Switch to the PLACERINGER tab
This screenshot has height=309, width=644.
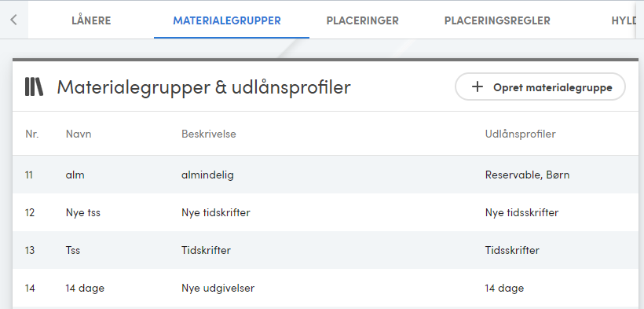pyautogui.click(x=362, y=20)
